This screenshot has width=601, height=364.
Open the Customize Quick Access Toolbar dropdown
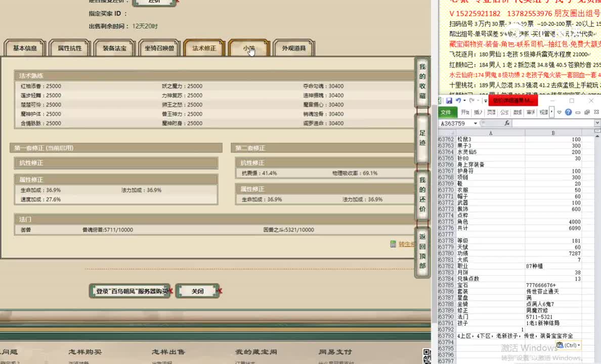(485, 100)
